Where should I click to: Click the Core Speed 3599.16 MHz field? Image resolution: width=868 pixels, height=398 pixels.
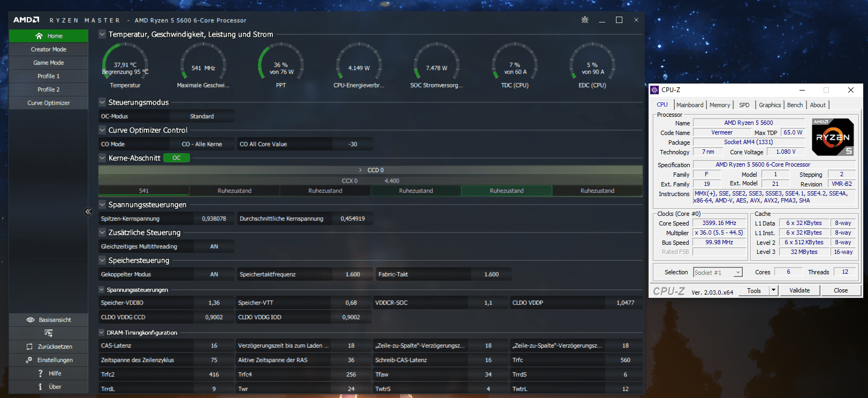[x=719, y=223]
